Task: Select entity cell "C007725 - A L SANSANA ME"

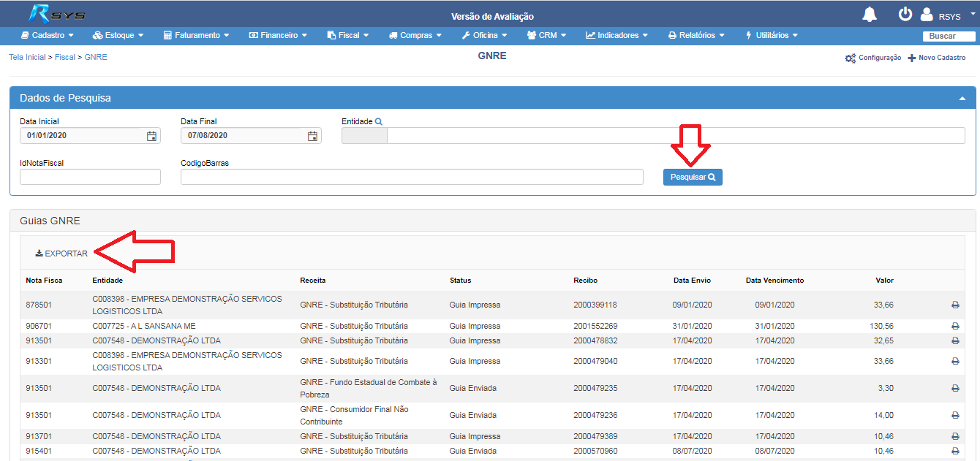Action: tap(144, 326)
